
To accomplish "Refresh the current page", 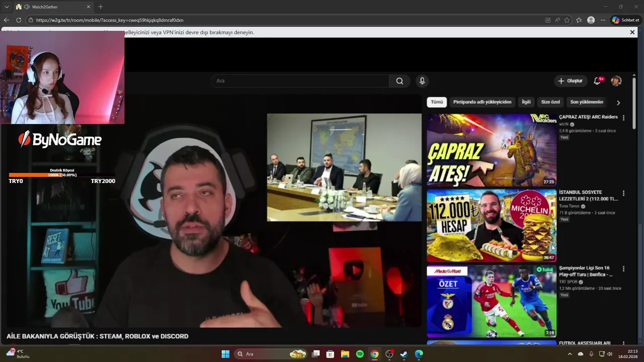I will point(19,20).
